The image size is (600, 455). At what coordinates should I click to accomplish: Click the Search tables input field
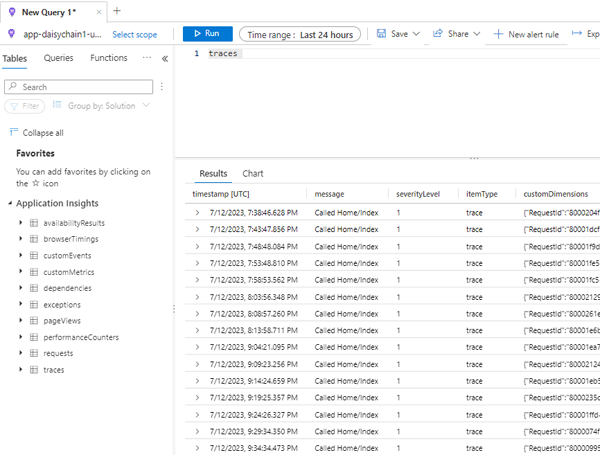[80, 87]
